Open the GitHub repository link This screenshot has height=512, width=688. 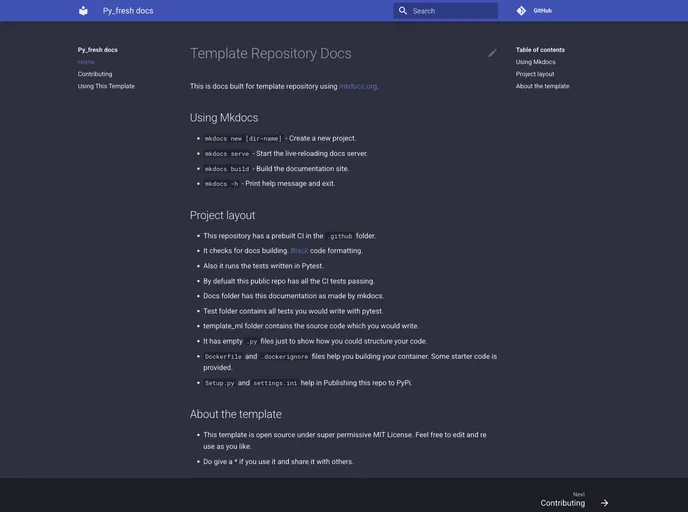tap(534, 11)
